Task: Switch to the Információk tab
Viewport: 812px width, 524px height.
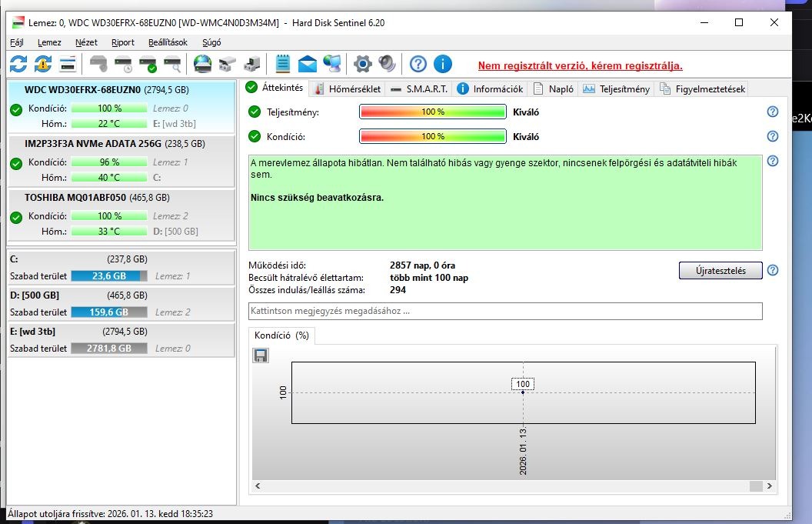Action: coord(490,89)
